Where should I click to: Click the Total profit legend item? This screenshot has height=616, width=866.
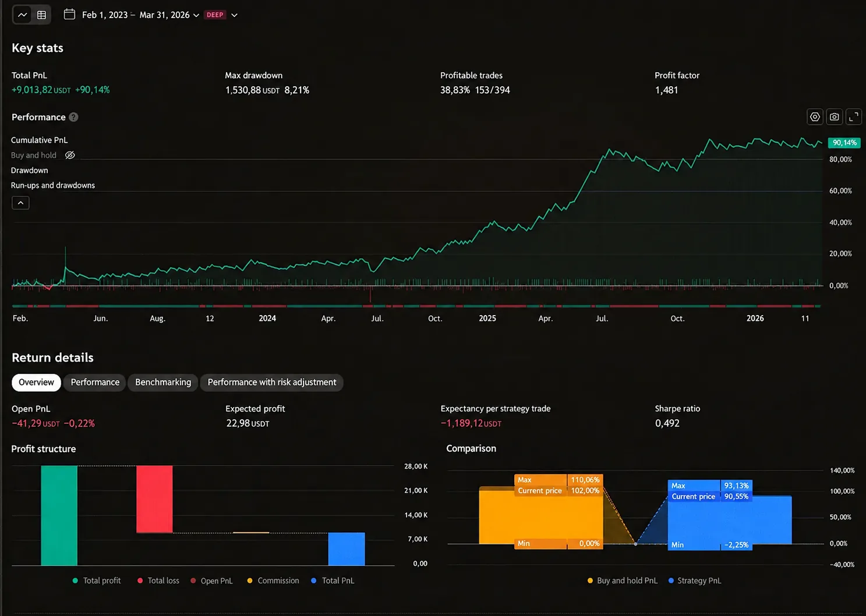click(x=97, y=581)
